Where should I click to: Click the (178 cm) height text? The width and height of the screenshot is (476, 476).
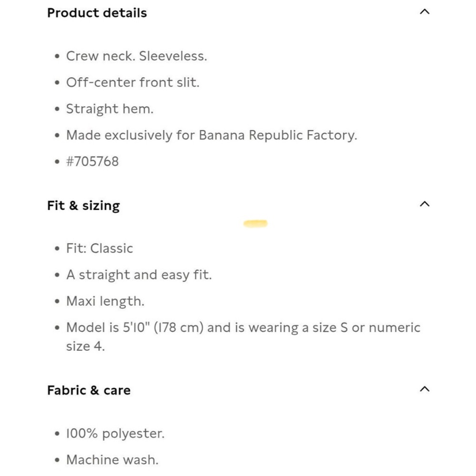[178, 328]
